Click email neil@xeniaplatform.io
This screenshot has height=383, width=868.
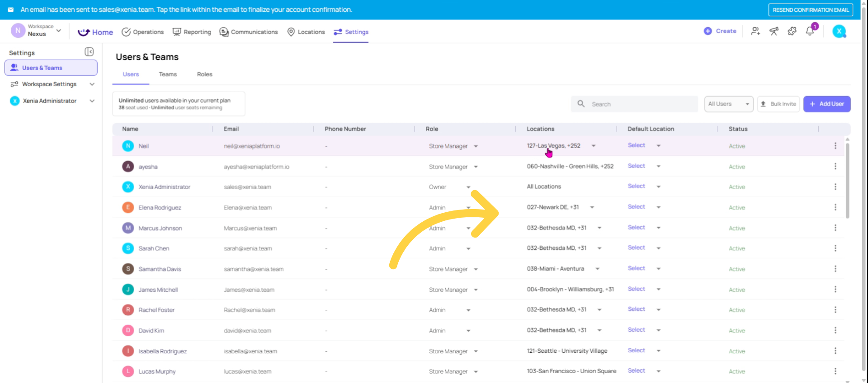click(252, 146)
